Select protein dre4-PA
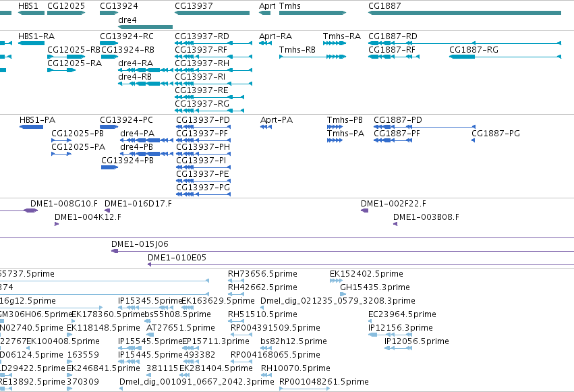This screenshot has width=574, height=392. tap(138, 134)
